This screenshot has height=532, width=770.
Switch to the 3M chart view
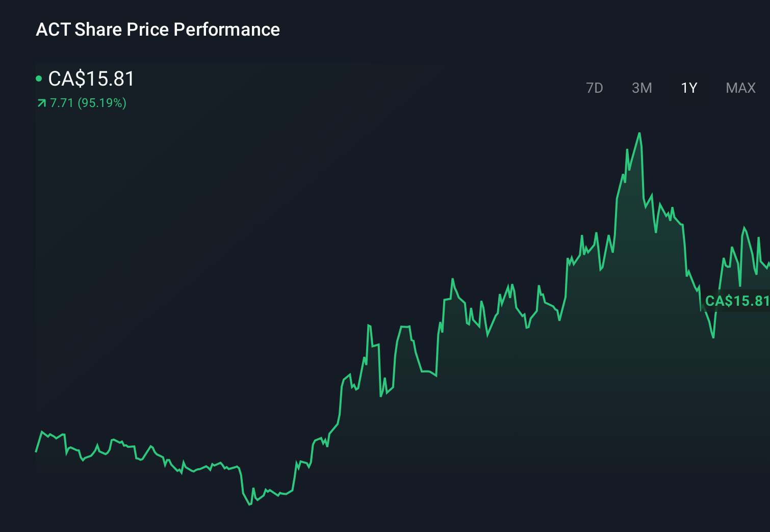[641, 88]
